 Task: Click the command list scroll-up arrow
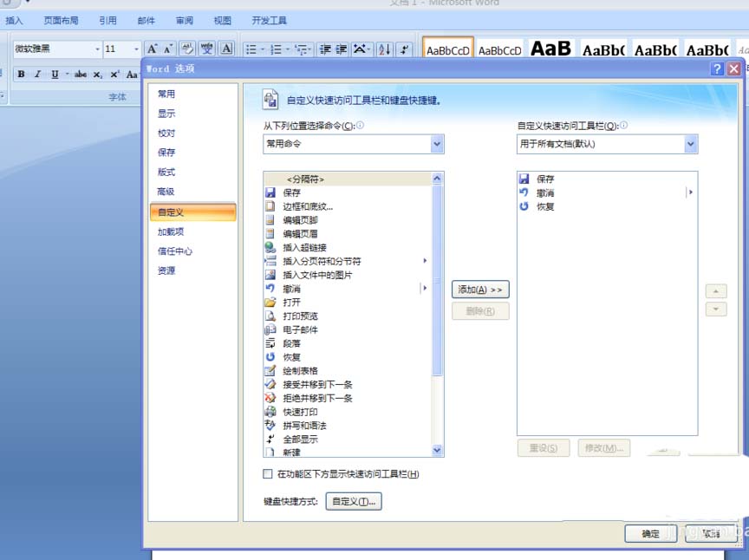point(437,179)
